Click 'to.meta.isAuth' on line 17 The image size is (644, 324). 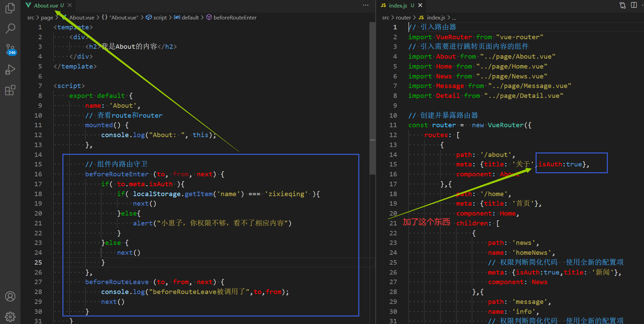click(x=145, y=184)
